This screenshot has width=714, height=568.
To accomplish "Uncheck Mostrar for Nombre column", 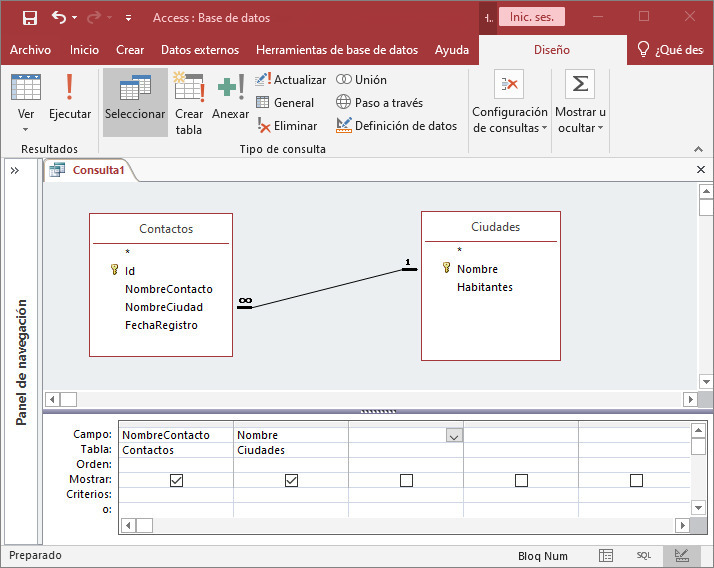I will coord(291,480).
